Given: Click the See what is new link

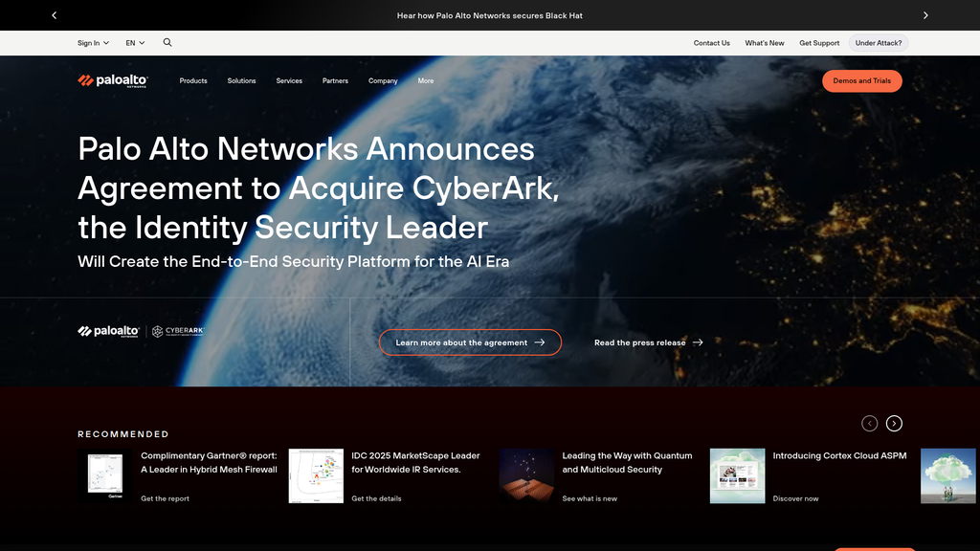Looking at the screenshot, I should coord(590,498).
